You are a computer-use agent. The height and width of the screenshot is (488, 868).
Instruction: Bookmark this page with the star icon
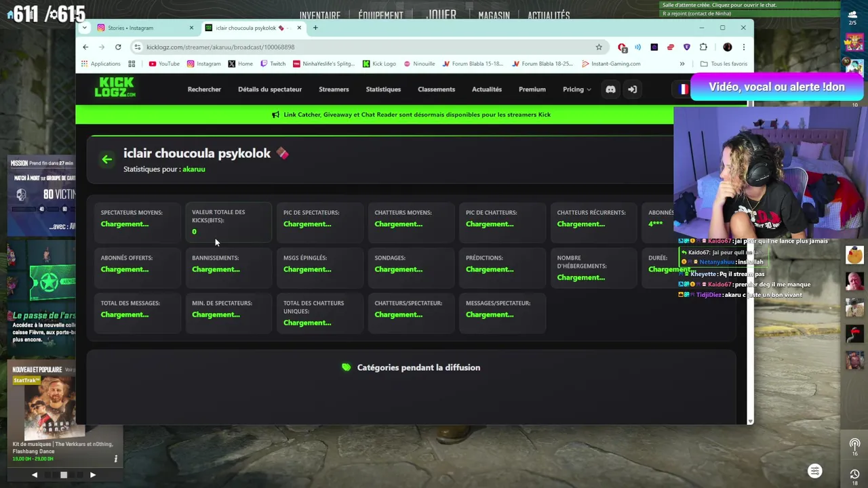click(599, 47)
